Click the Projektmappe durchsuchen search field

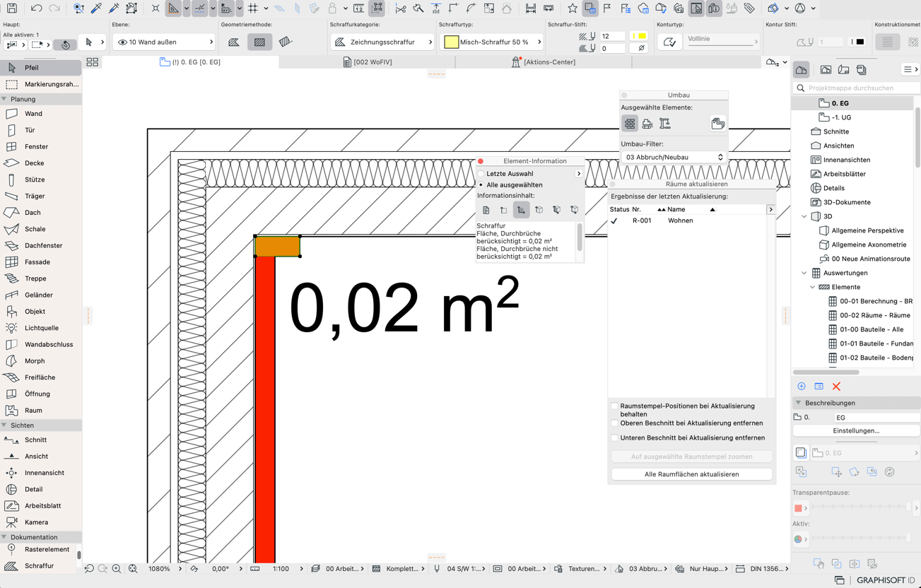[857, 88]
